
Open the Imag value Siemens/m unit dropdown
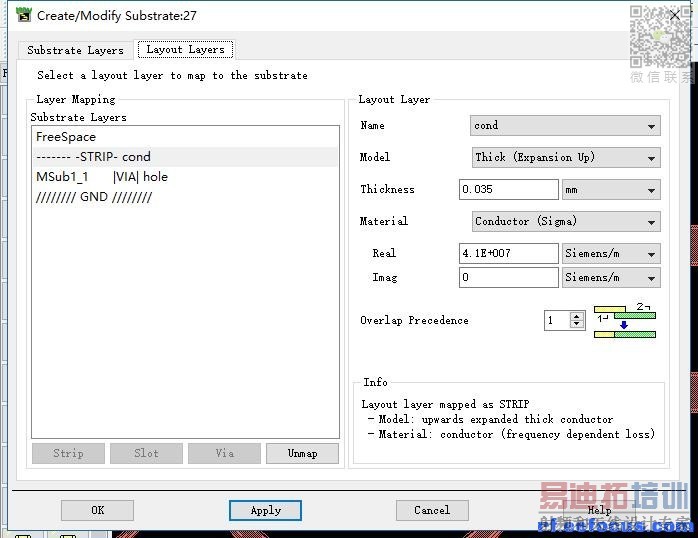tap(611, 278)
